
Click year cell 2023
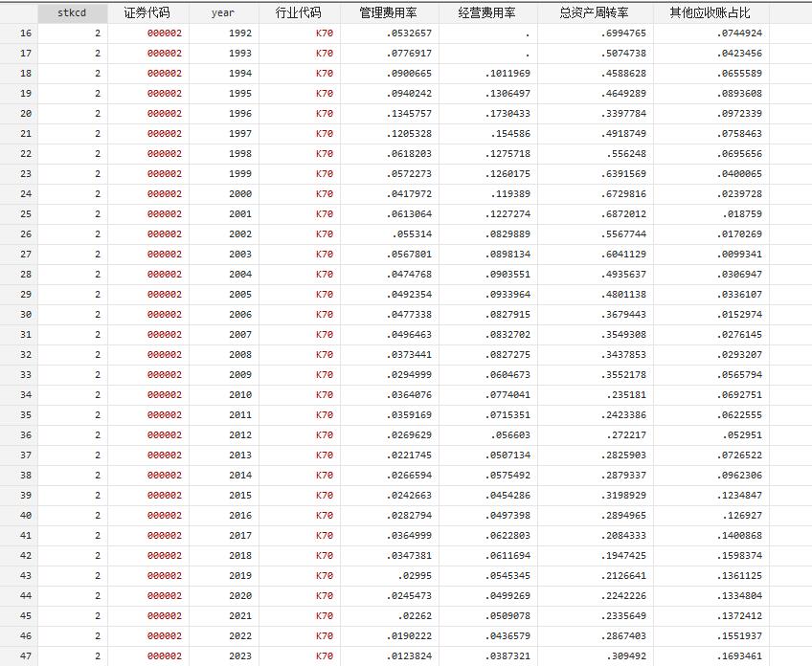240,655
